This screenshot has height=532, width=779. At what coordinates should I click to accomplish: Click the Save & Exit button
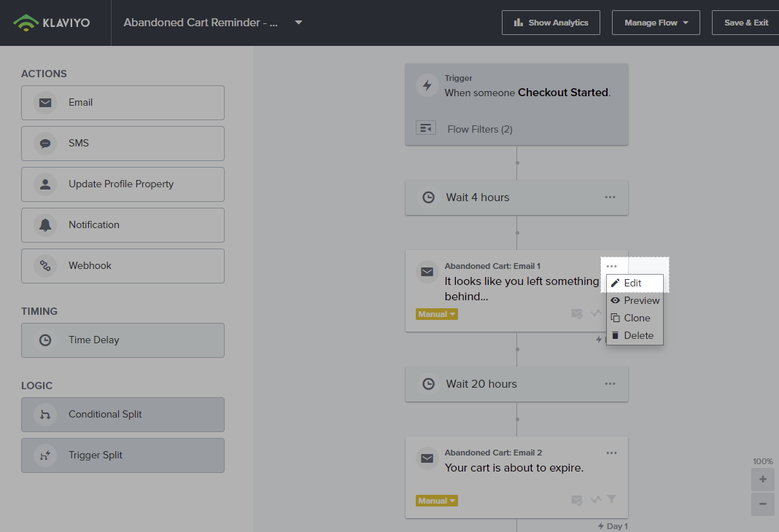pyautogui.click(x=745, y=23)
